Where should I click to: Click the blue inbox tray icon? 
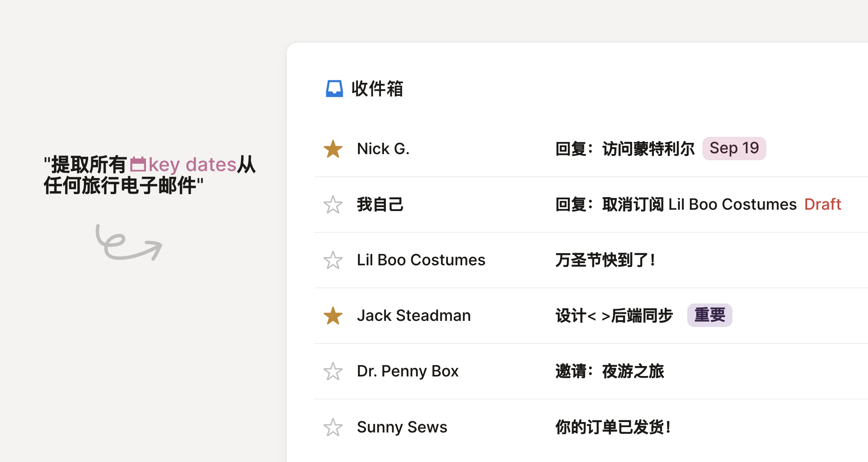pyautogui.click(x=334, y=89)
